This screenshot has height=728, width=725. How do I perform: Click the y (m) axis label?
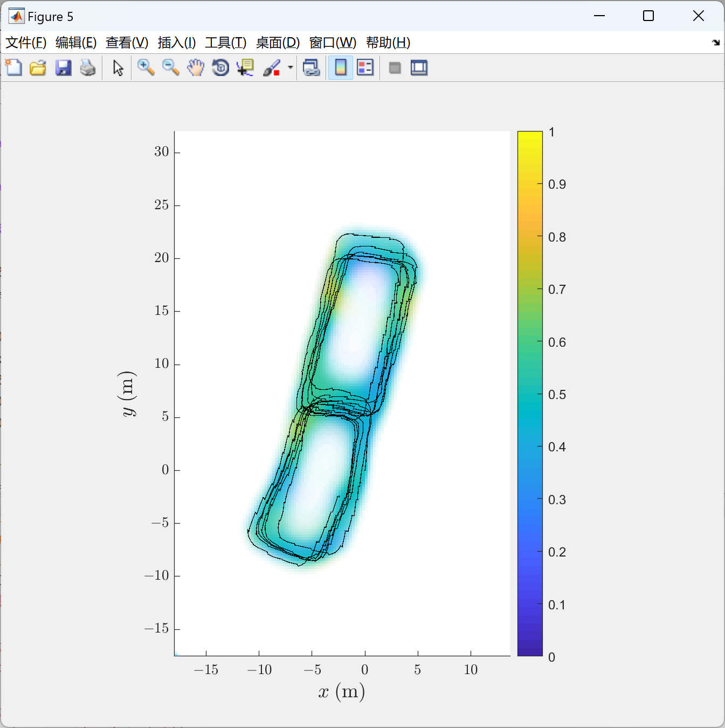(x=127, y=394)
